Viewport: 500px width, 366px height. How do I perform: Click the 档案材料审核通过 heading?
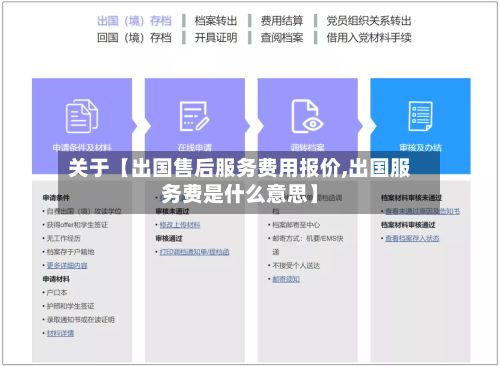408,225
